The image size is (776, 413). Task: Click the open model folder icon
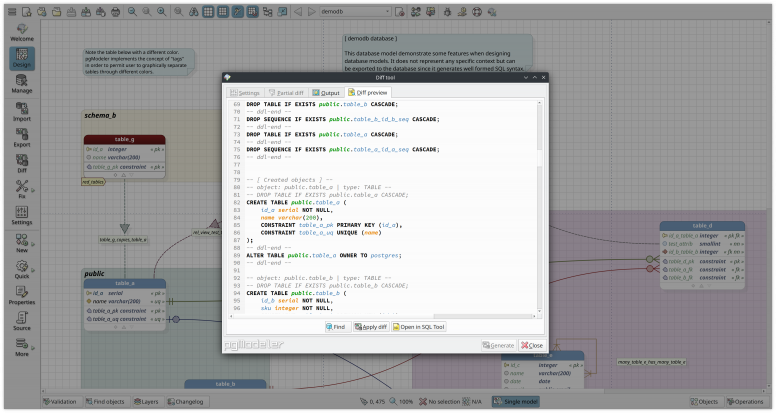pos(56,11)
